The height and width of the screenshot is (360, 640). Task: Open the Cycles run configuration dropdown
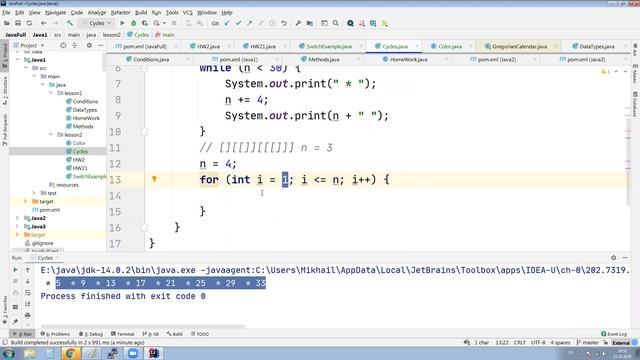click(96, 23)
